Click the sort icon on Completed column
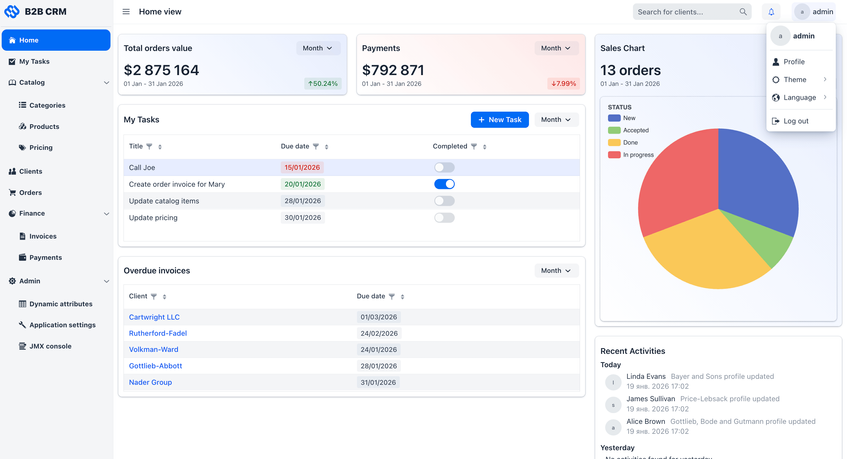The height and width of the screenshot is (459, 847). tap(485, 147)
